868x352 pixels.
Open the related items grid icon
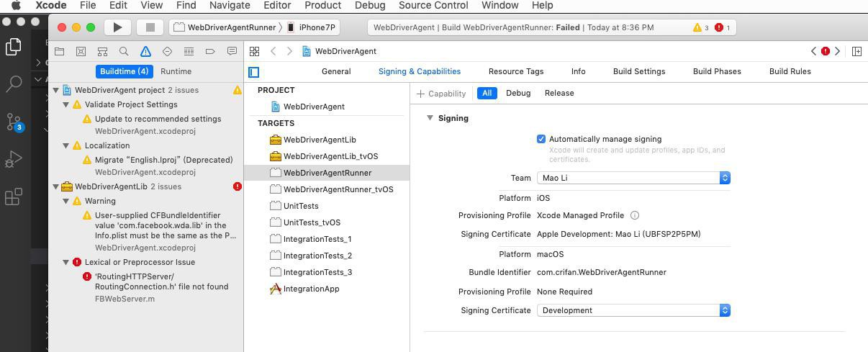tap(254, 51)
